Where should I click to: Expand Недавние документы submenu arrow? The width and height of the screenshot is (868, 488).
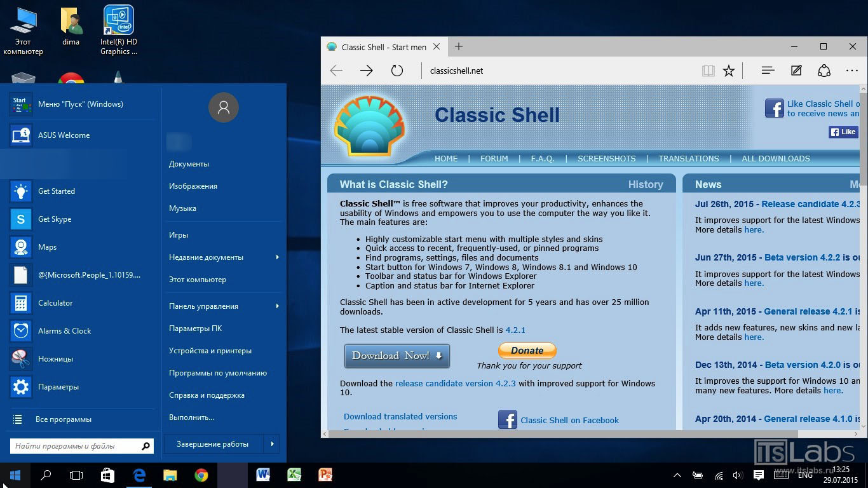pos(278,257)
